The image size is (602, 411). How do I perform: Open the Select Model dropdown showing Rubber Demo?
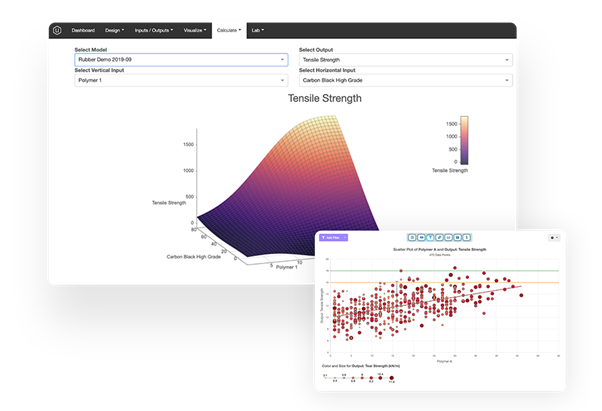181,59
